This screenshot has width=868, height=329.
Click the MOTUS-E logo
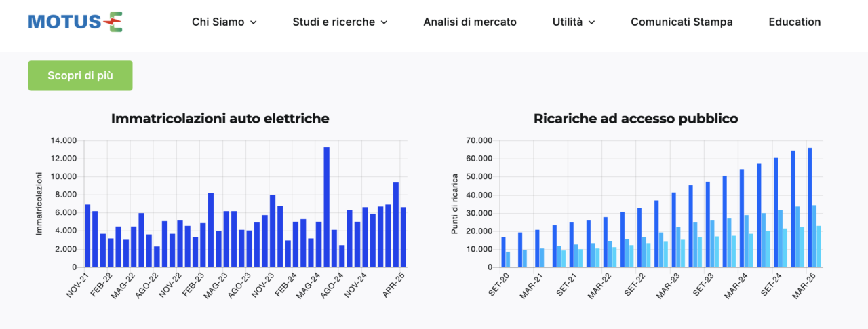click(75, 22)
